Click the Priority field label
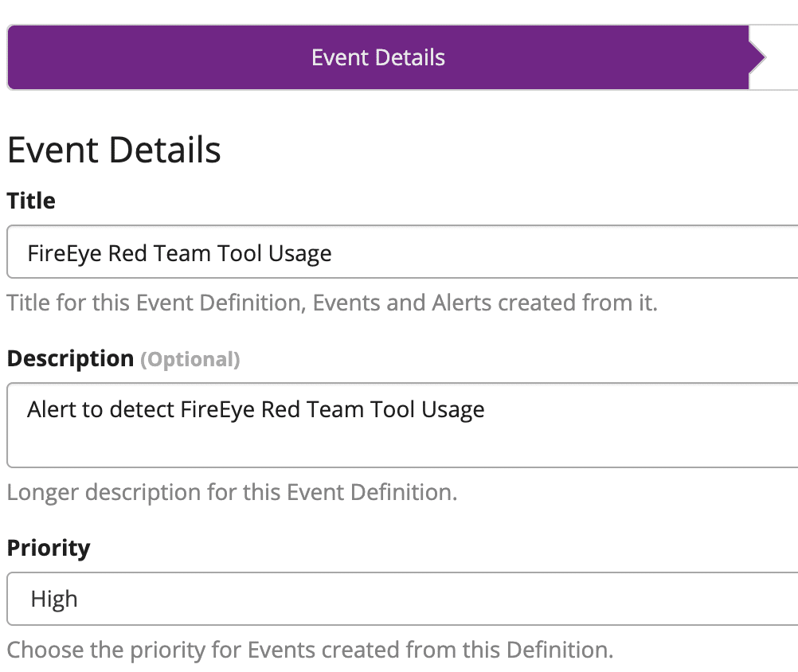 [x=49, y=548]
